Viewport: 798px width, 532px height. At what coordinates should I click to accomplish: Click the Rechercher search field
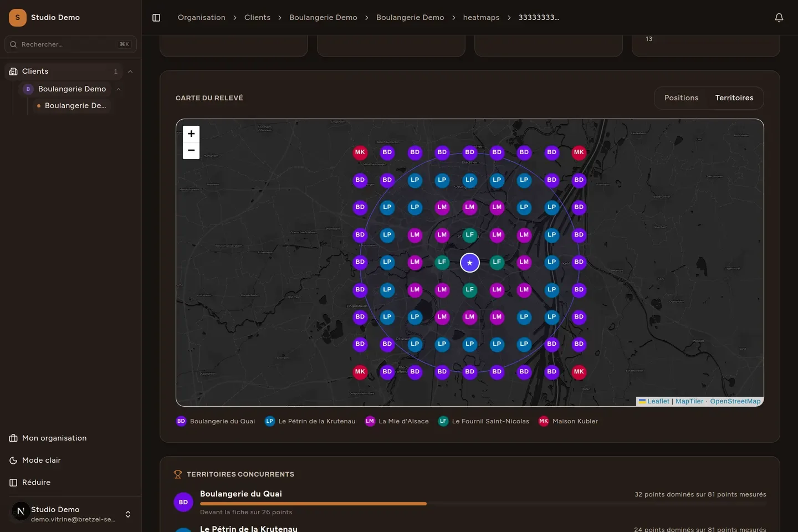click(x=70, y=44)
